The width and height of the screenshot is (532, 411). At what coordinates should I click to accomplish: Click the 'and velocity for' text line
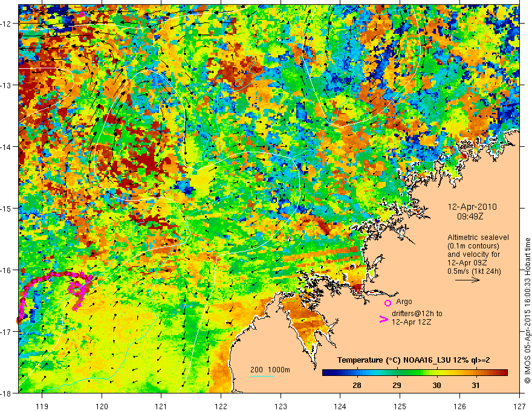click(473, 254)
